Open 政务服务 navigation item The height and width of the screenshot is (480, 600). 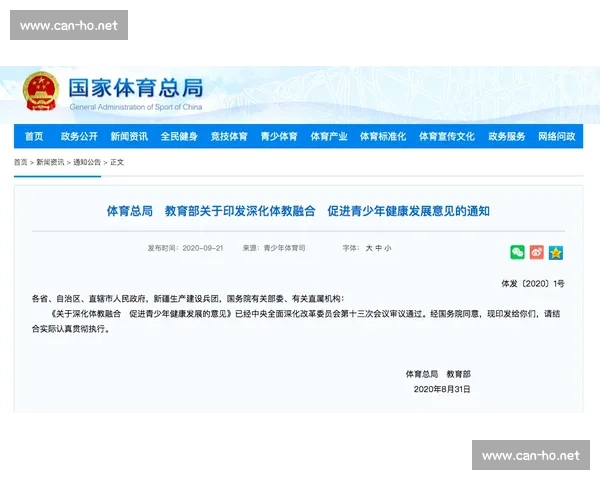tap(507, 136)
